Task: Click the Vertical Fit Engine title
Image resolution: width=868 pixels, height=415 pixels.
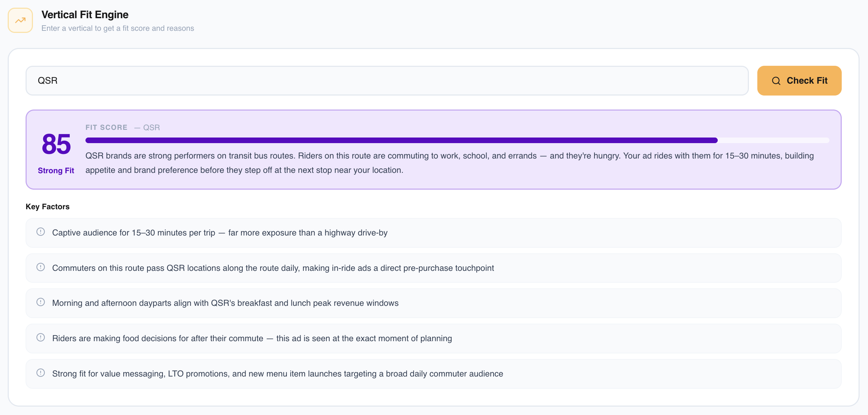Action: tap(85, 15)
